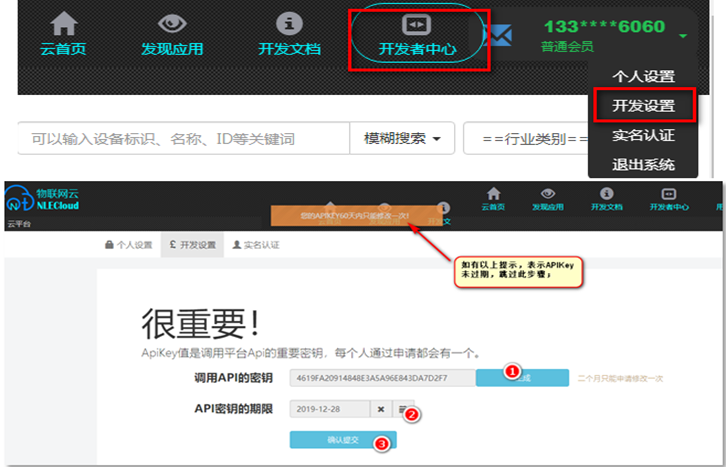Click the NLECloud 物联网云 logo
Image resolution: width=726 pixels, height=467 pixels.
pyautogui.click(x=43, y=199)
